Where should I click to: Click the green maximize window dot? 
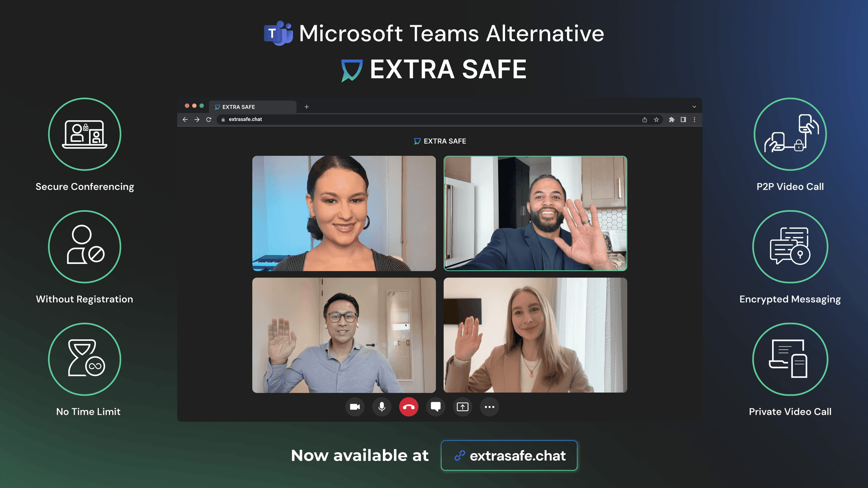pyautogui.click(x=202, y=106)
